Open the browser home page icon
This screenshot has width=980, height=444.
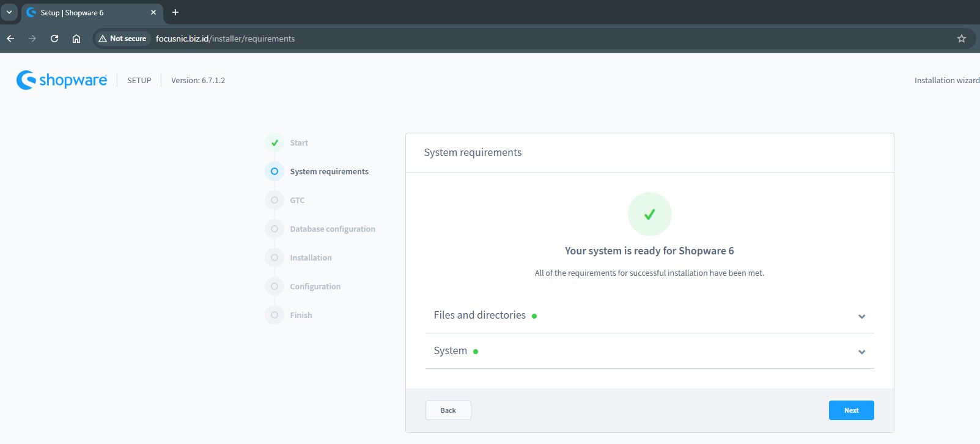click(76, 39)
